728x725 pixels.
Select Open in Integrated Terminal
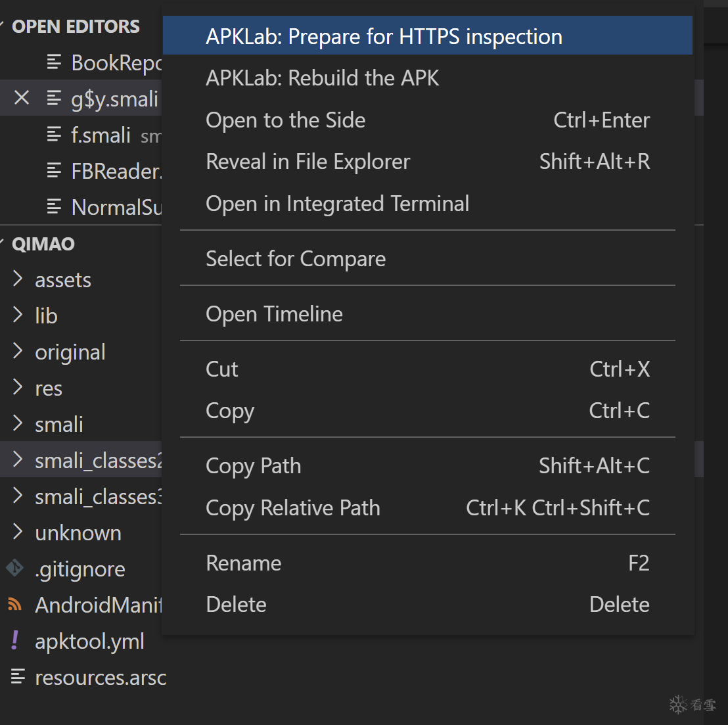(x=337, y=204)
